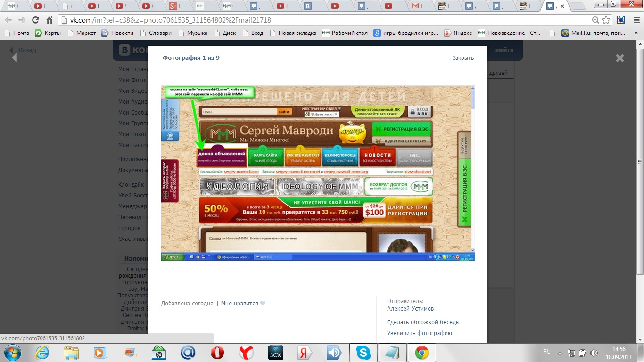
Task: Click the browser forward arrow
Action: [21, 20]
